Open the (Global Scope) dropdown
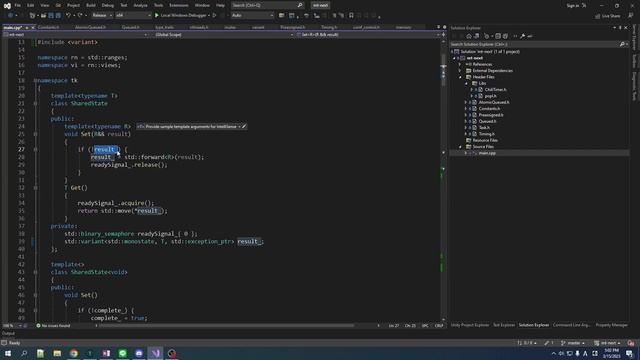 tap(224, 35)
